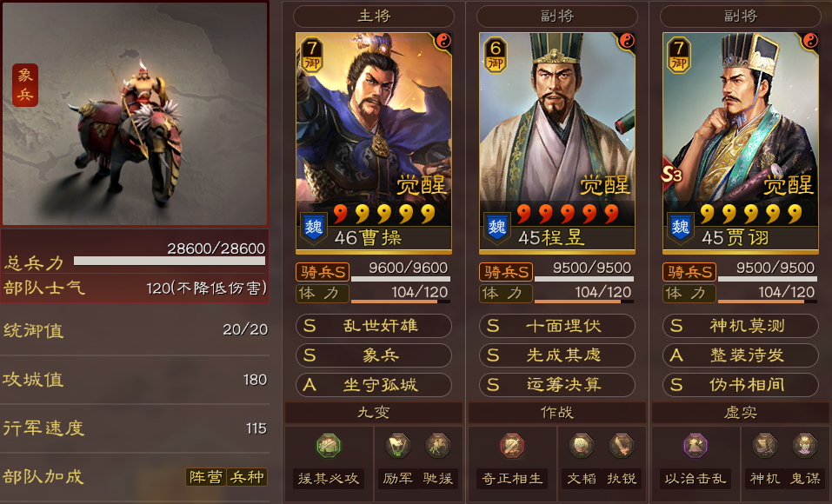This screenshot has width=832, height=504.
Task: Select the 执锐 skill icon
Action: click(x=622, y=446)
